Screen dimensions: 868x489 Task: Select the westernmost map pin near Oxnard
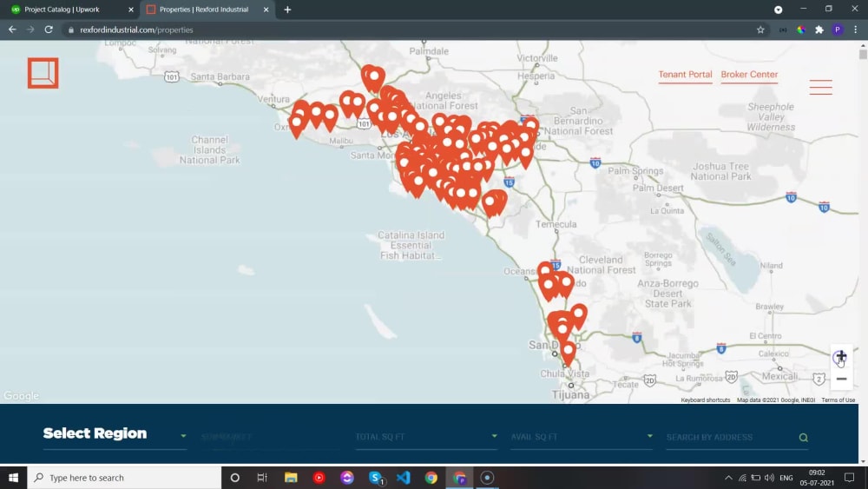297,124
